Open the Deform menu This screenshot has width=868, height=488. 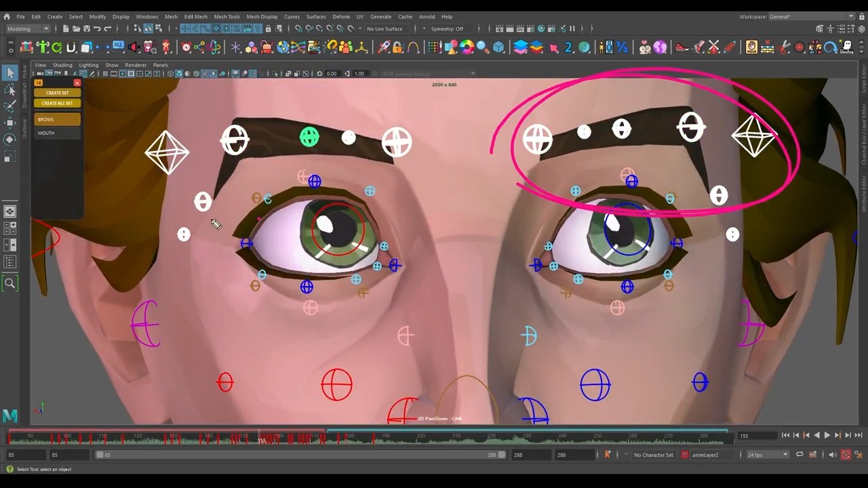click(341, 16)
